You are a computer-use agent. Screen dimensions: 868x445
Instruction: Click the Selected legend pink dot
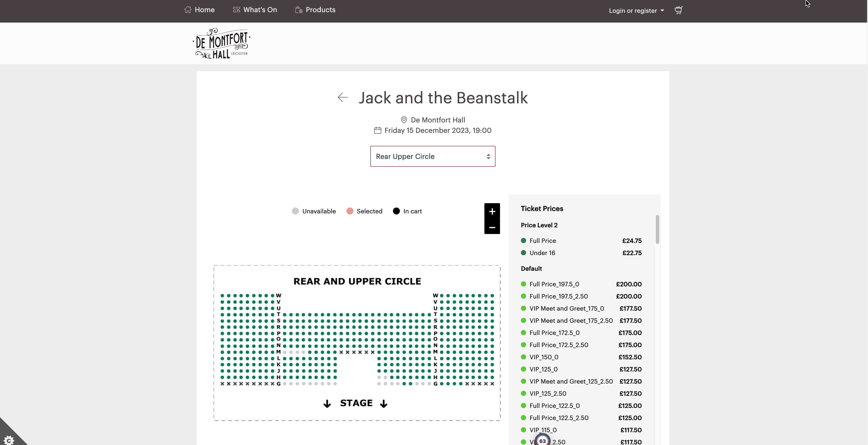click(x=350, y=211)
